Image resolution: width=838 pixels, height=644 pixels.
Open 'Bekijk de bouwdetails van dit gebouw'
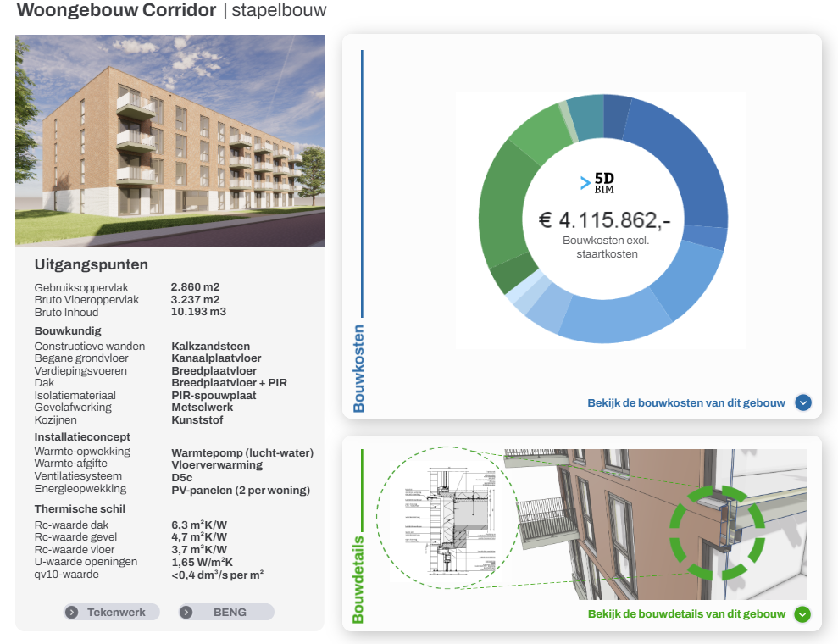[x=686, y=614]
